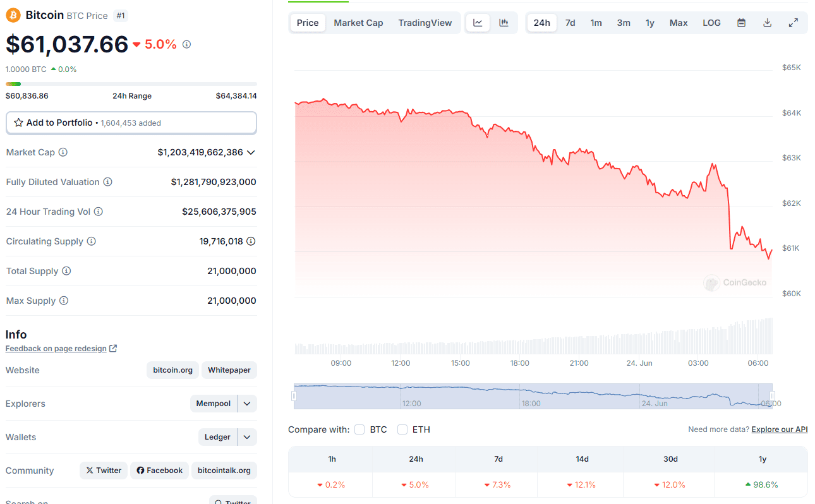Expand the Market Cap value chevron
815x504 pixels.
pos(251,152)
